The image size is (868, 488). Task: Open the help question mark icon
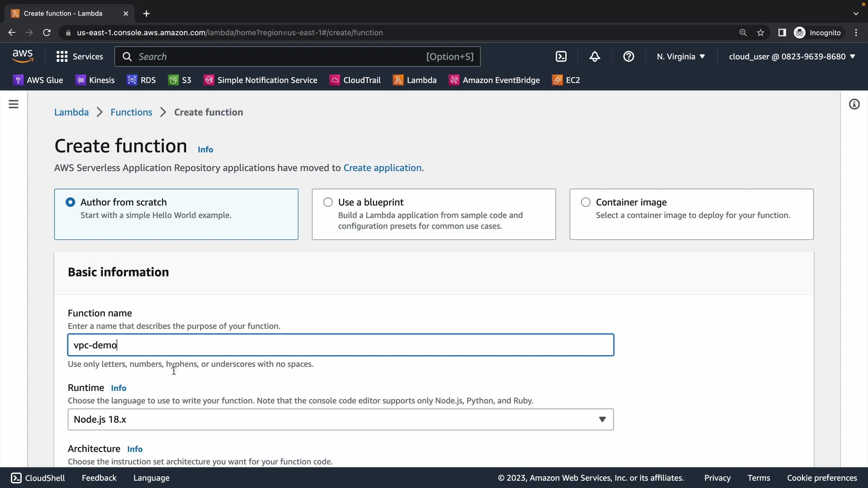coord(628,56)
